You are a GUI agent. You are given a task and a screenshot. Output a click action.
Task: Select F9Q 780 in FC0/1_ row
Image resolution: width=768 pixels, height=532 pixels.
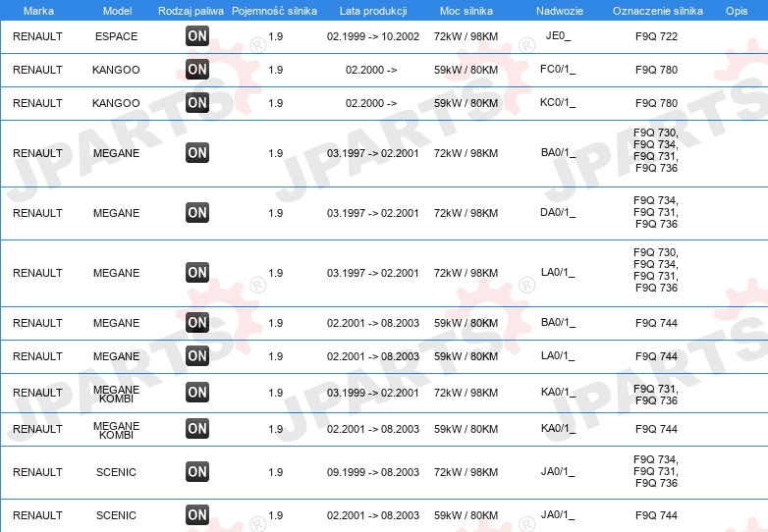(656, 70)
